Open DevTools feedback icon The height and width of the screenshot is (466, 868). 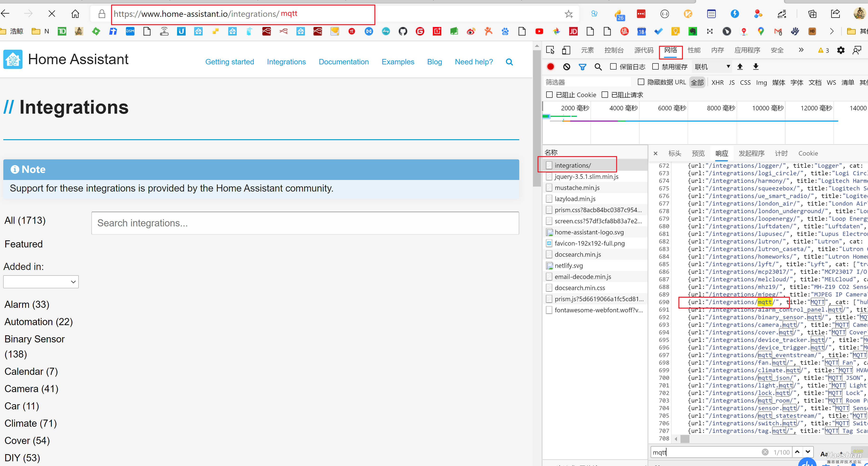click(x=857, y=50)
